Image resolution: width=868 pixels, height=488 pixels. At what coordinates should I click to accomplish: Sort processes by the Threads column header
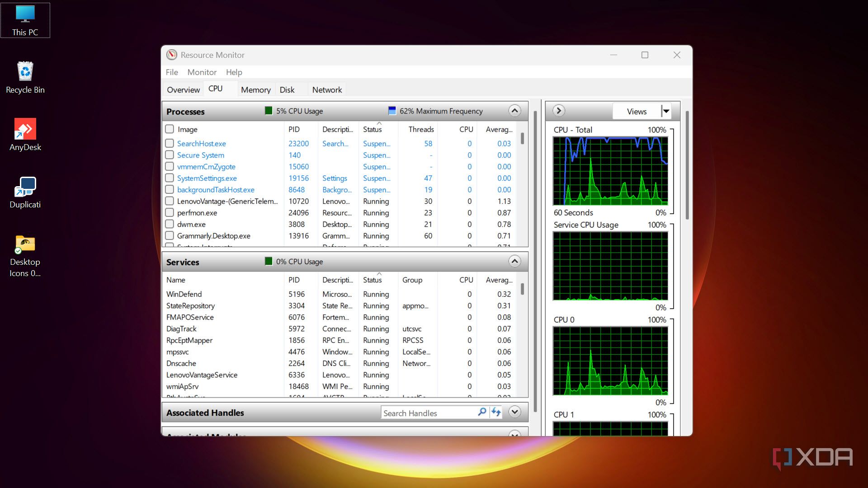420,129
